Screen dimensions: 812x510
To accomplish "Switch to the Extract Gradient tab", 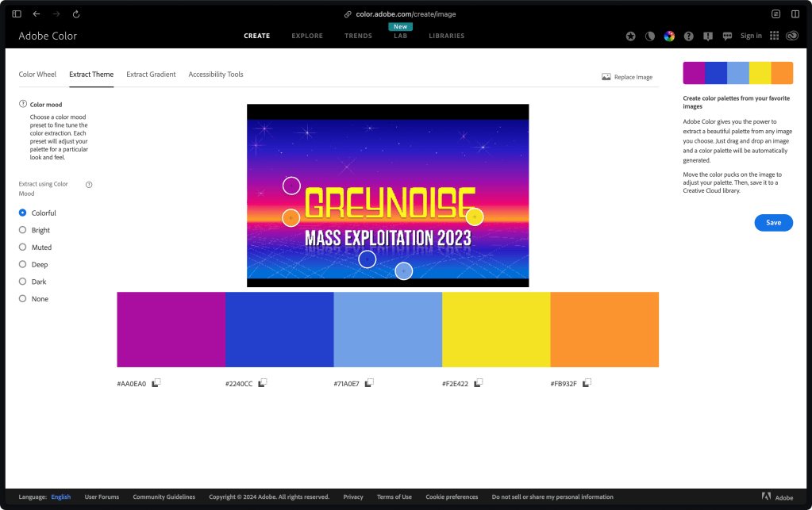I will point(151,75).
